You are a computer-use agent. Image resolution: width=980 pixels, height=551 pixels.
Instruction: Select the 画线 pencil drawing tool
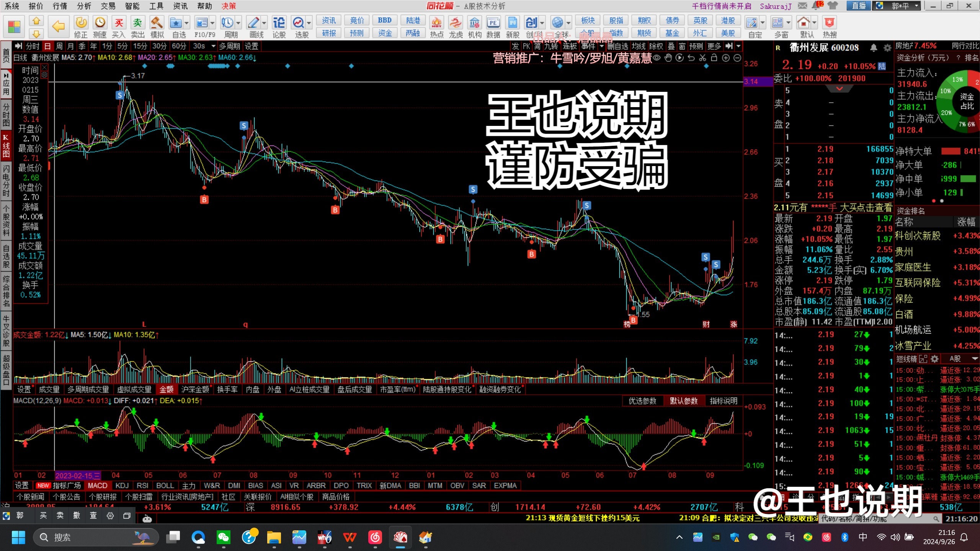253,23
